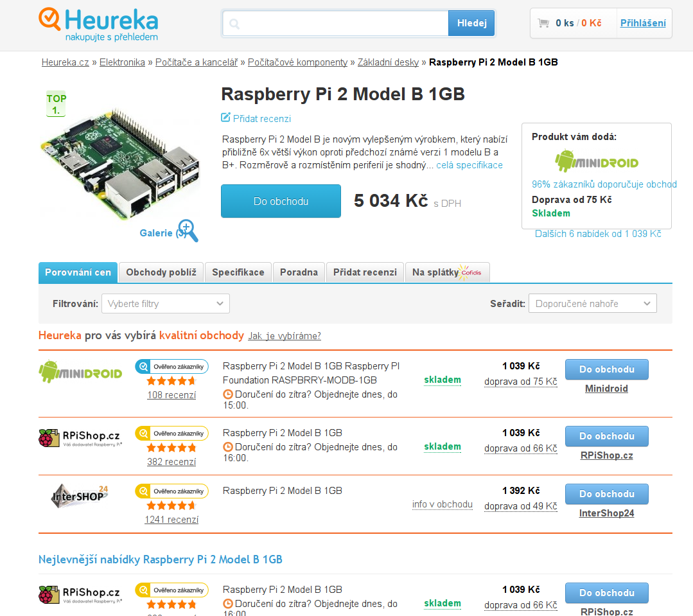Click Základní desky breadcrumb link
Screen dimensions: 693x616
pyautogui.click(x=388, y=62)
